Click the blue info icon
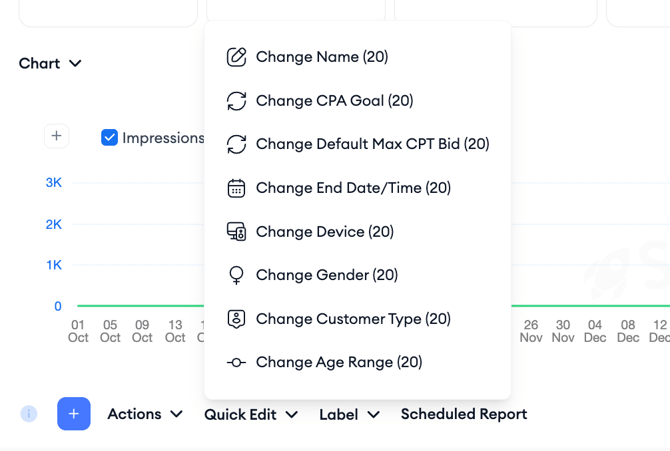This screenshot has height=451, width=670. 29,414
